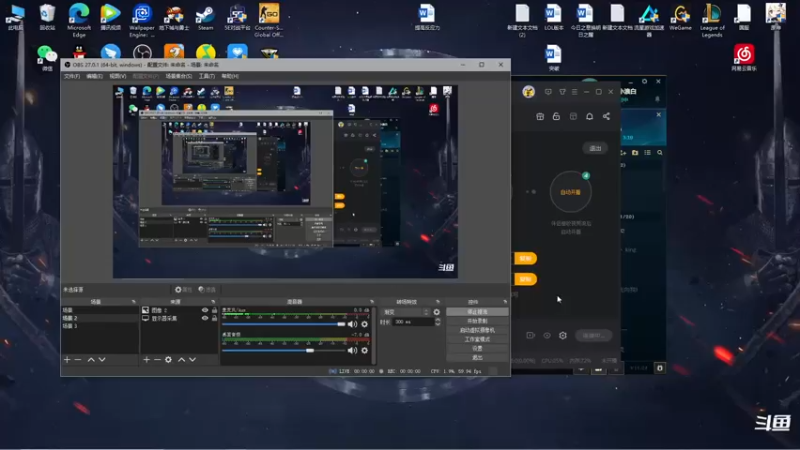Adjust transition duration 300 ms stepper arrows
800x450 pixels.
tap(437, 321)
